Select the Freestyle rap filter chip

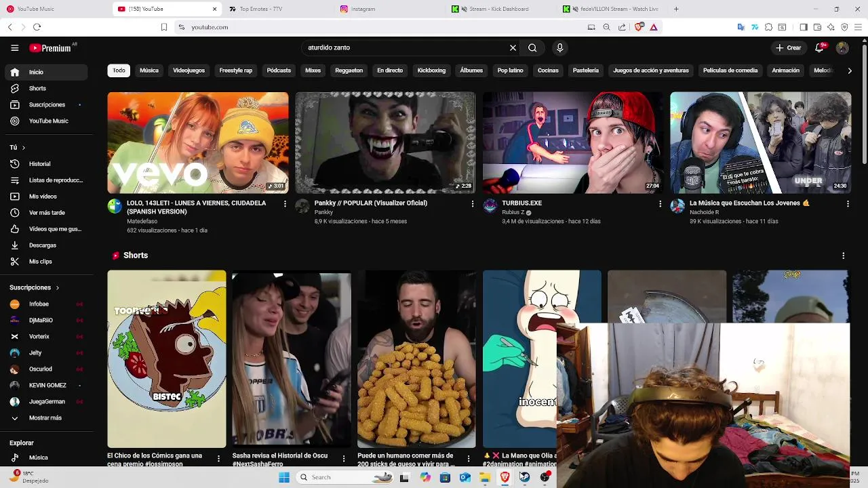click(235, 70)
